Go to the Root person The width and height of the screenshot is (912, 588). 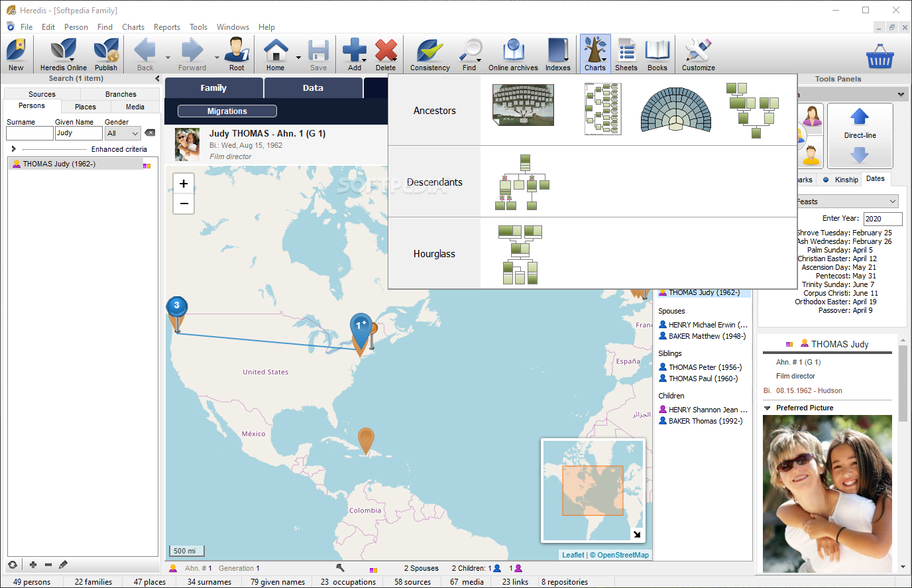237,54
